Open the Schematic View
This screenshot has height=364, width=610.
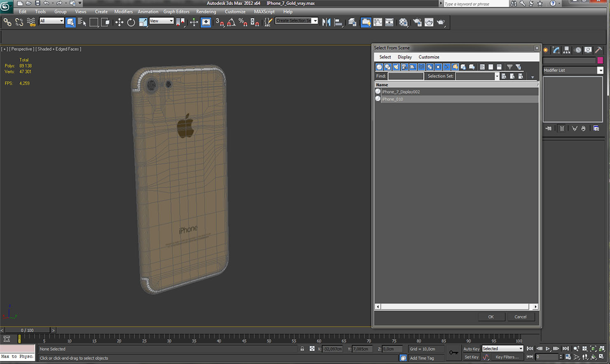[x=389, y=22]
